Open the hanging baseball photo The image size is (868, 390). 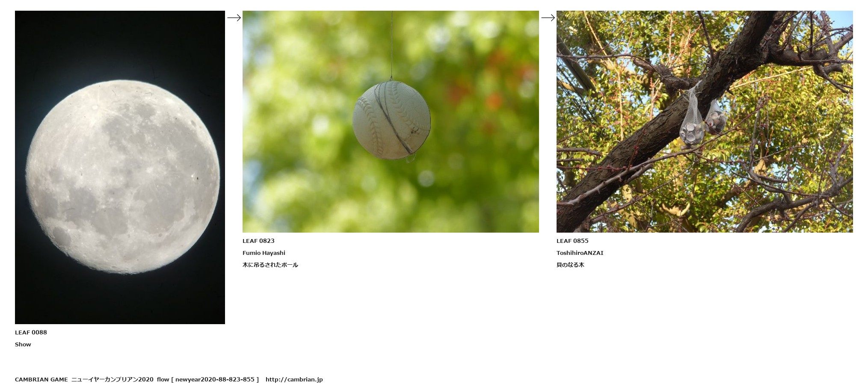pos(391,121)
